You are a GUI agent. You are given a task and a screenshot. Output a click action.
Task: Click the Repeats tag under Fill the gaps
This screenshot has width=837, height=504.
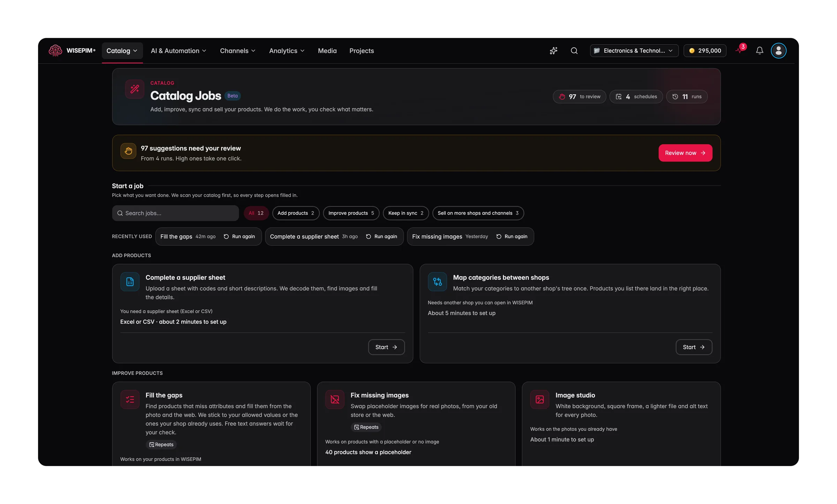[x=161, y=445]
